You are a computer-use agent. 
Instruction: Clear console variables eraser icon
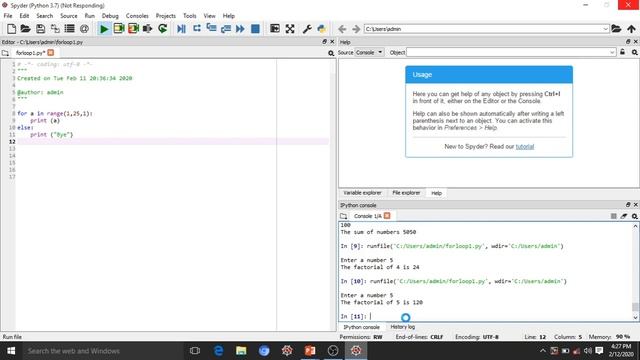click(624, 216)
